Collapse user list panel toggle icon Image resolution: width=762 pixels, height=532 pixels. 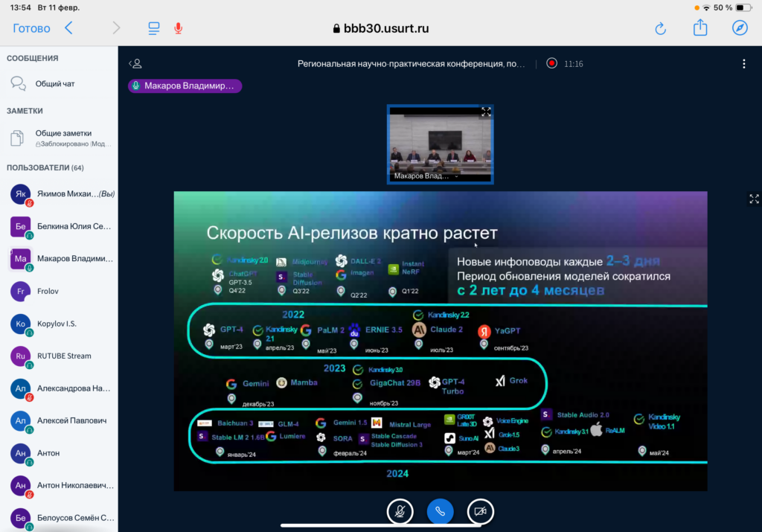click(135, 64)
